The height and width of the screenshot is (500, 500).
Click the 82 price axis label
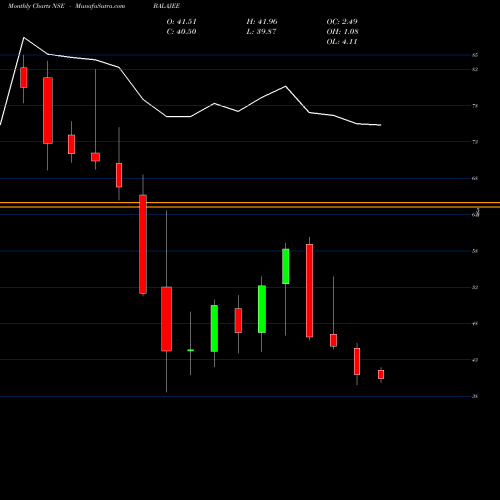475,69
